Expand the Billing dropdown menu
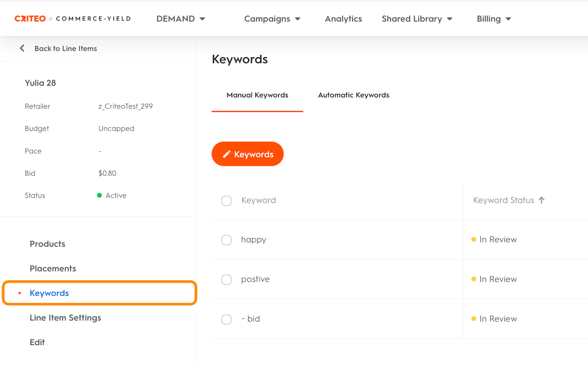The width and height of the screenshot is (588, 365). [x=494, y=19]
